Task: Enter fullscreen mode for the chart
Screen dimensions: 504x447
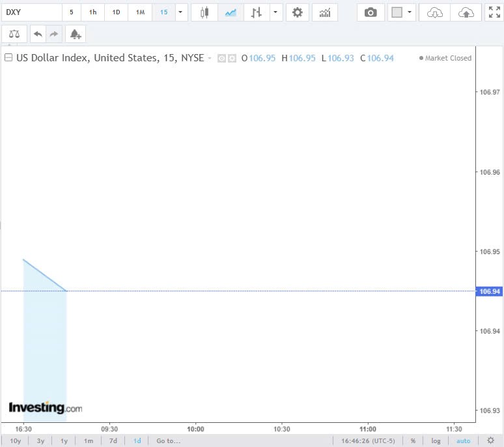Action: [x=494, y=12]
